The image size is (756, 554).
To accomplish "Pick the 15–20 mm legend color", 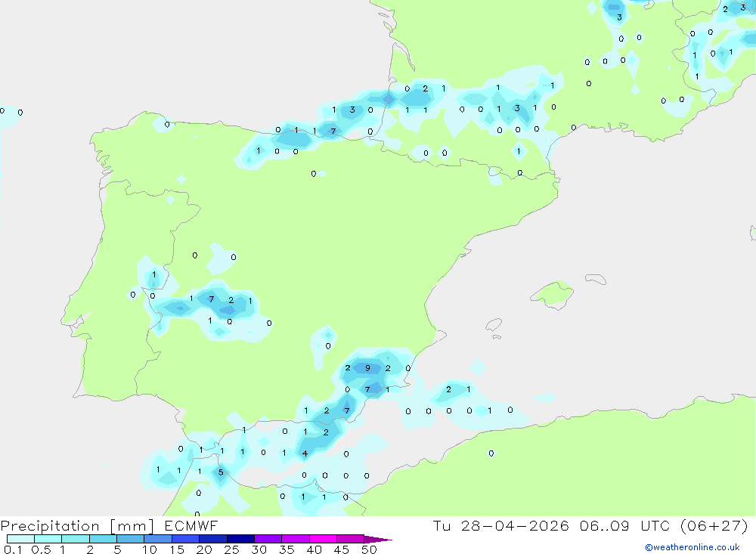I will tap(186, 539).
